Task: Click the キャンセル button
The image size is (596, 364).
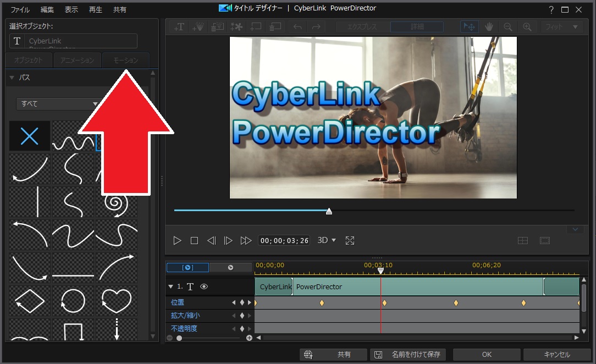Action: coord(557,355)
